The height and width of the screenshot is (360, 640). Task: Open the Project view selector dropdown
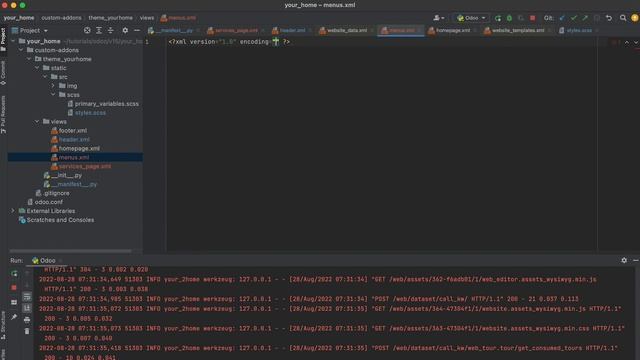pos(30,31)
